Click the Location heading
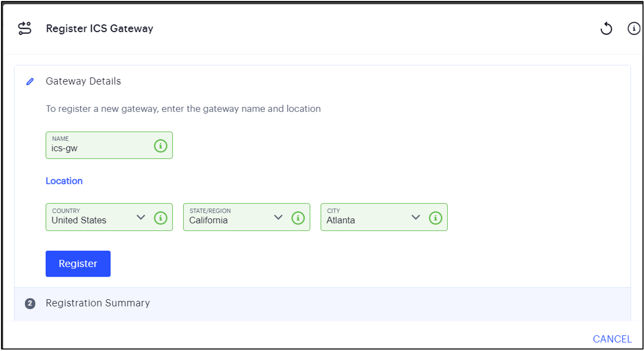Screen dimensions: 644x351 pos(64,181)
